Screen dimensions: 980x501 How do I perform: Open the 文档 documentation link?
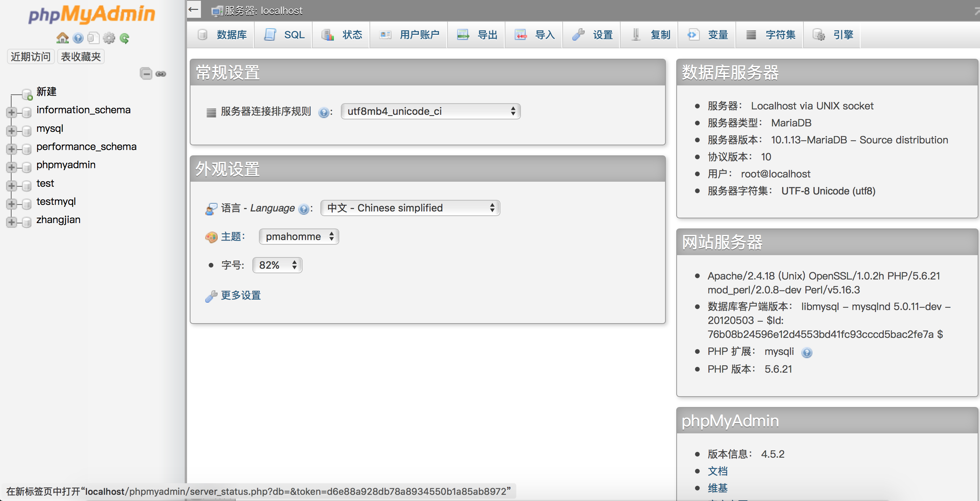718,471
